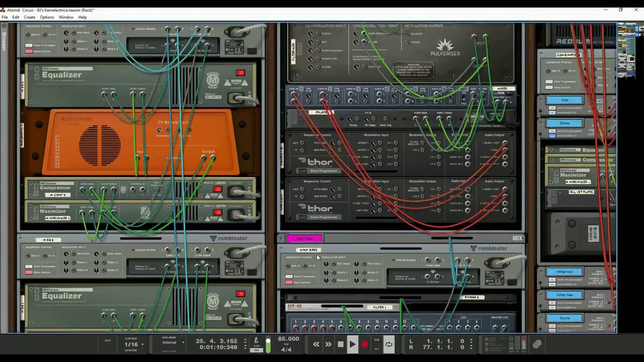Screen dimensions: 644x362
Task: Collapse the HiHat min device fold arrow
Action: (x=541, y=272)
